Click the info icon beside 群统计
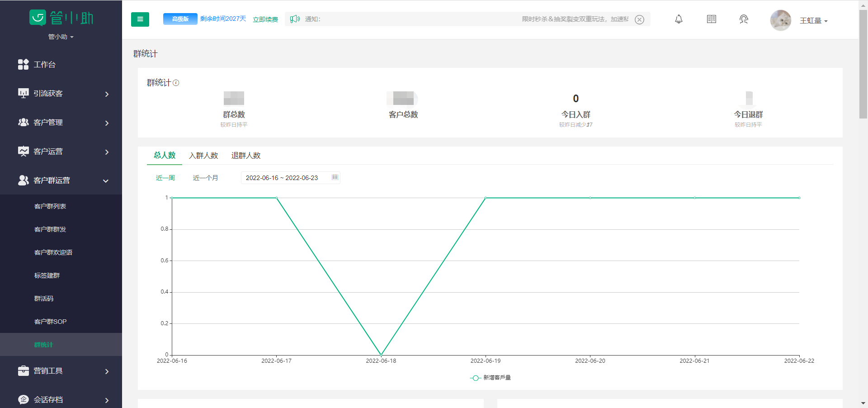 [x=176, y=83]
